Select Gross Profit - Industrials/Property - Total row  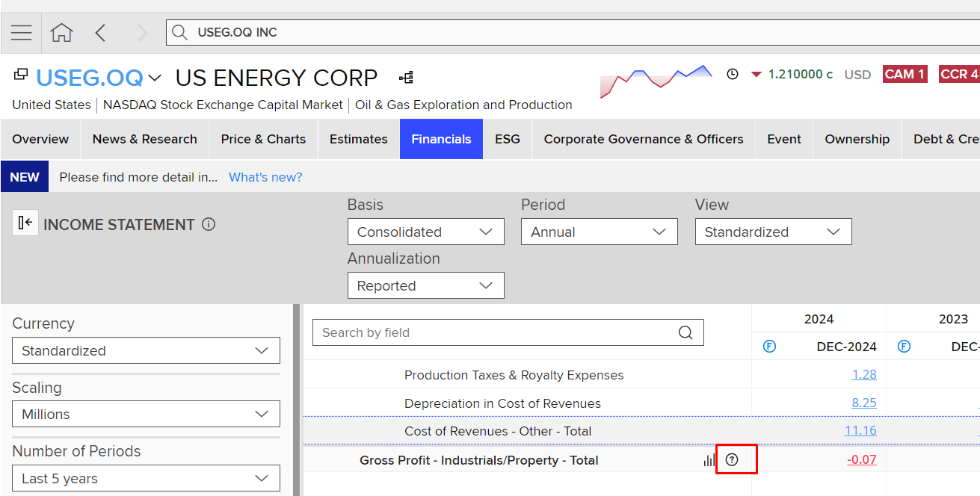[479, 460]
